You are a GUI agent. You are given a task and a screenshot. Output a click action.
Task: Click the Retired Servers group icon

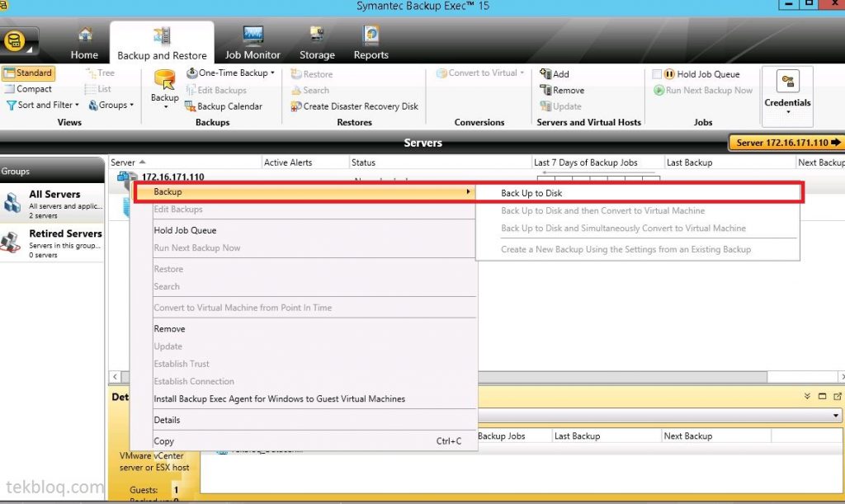[x=11, y=243]
